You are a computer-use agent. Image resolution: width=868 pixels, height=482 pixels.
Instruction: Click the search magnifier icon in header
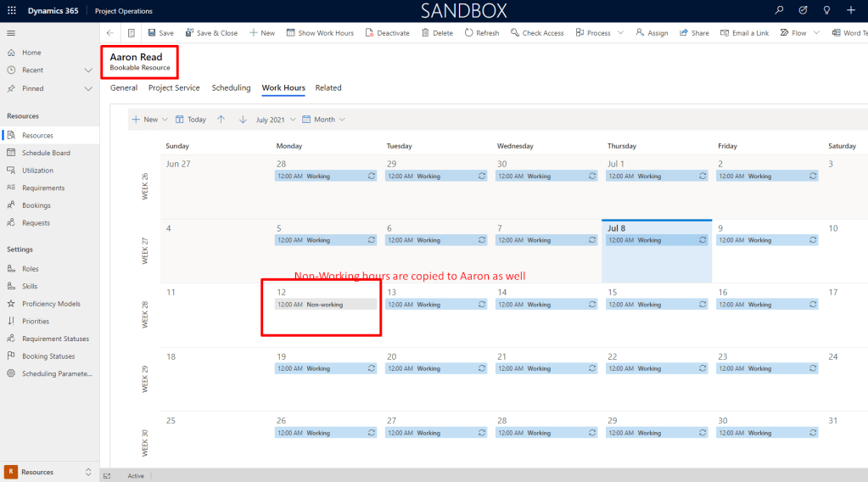coord(780,10)
